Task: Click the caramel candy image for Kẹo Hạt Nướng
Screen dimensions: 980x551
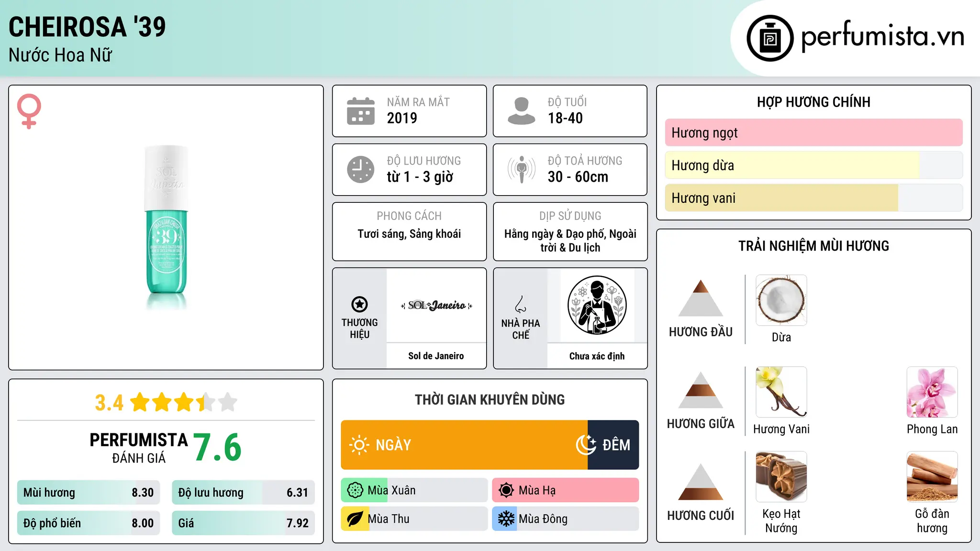Action: [x=781, y=477]
